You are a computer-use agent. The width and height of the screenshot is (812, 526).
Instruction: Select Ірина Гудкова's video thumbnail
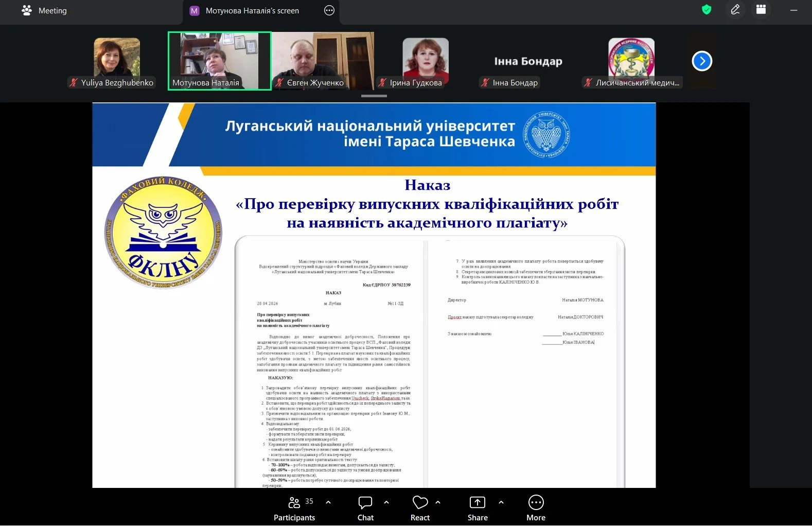[426, 62]
